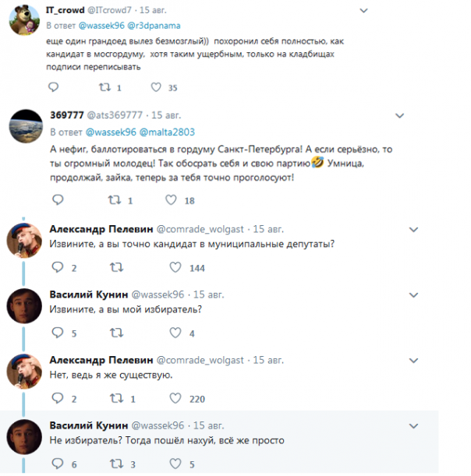Click the 369777 user avatar
Viewport: 471px width, 476px height.
[x=25, y=128]
